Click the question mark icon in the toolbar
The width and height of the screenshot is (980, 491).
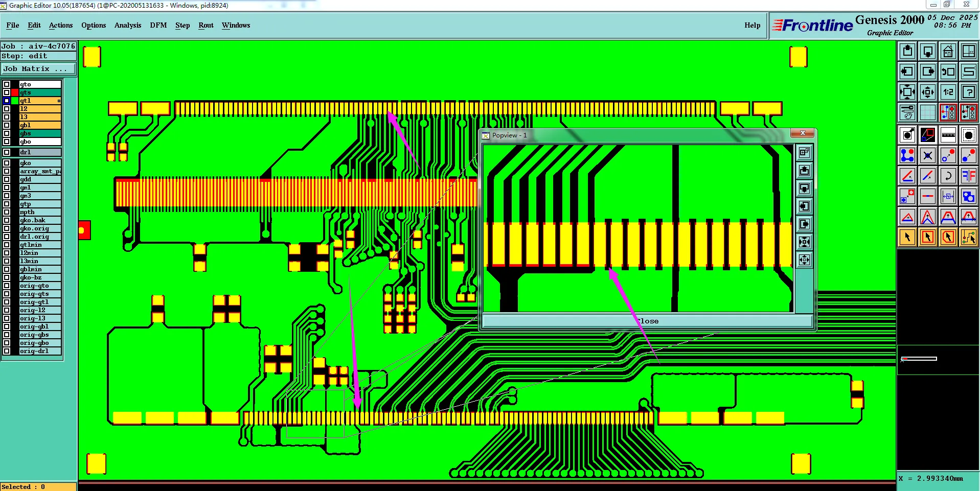(x=969, y=92)
